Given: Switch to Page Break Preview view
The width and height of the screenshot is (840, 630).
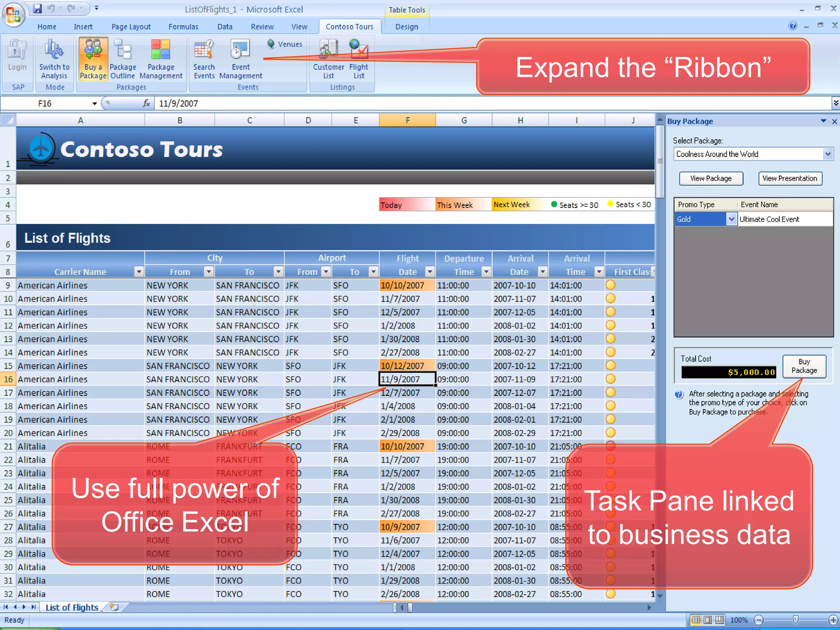Looking at the screenshot, I should pyautogui.click(x=719, y=620).
